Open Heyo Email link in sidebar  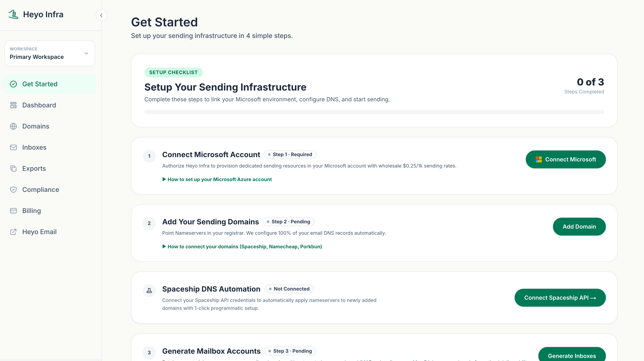tap(49, 232)
